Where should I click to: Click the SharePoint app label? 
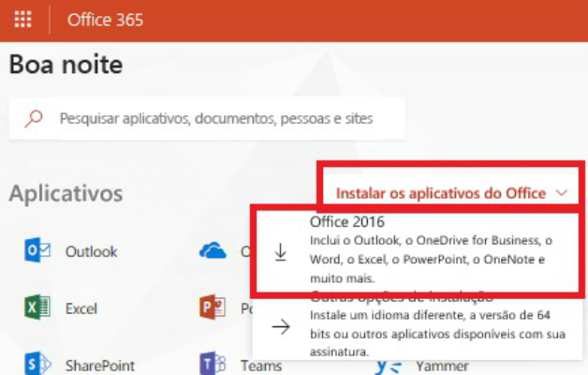(x=100, y=366)
